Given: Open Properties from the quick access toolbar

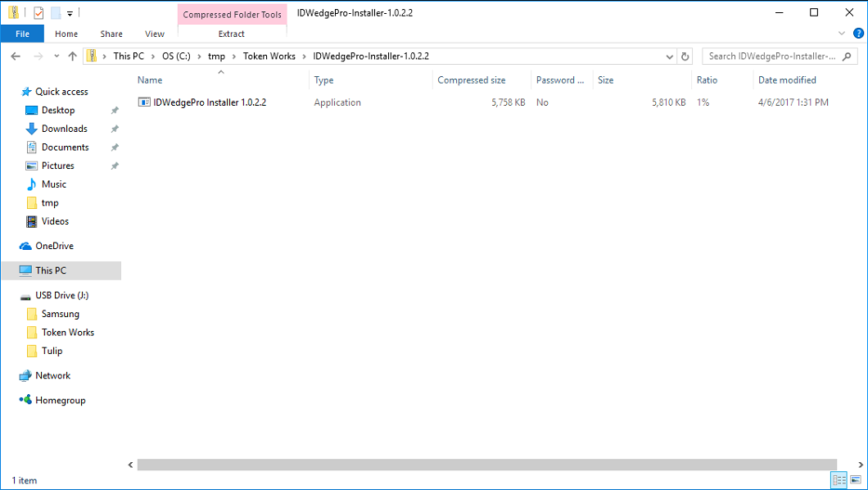Looking at the screenshot, I should click(37, 12).
